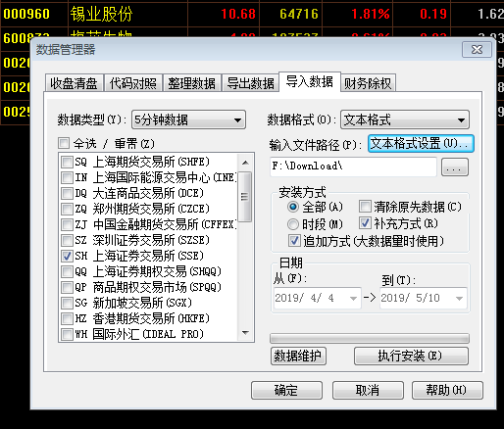Open the 到 (T) date picker dropdown
Screen dimensions: 504x429
tap(459, 298)
